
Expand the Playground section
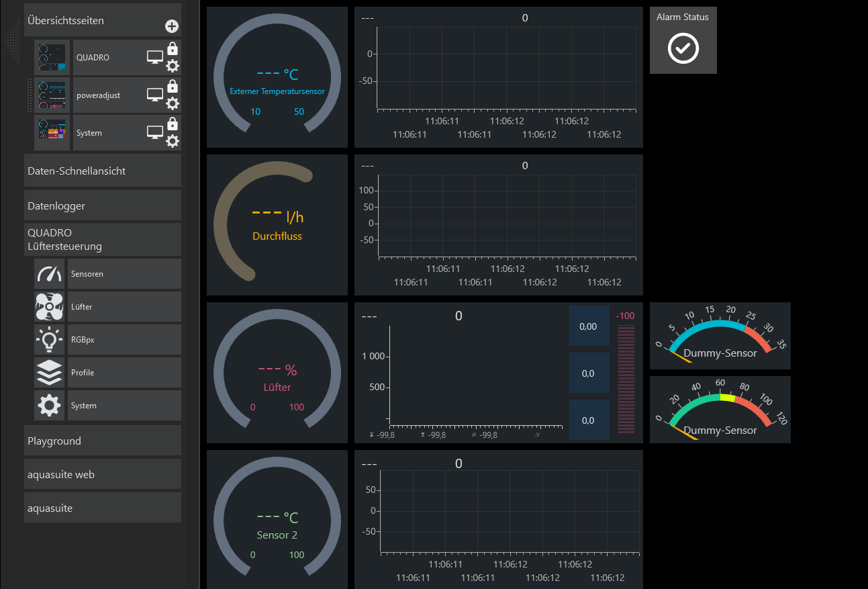click(x=103, y=441)
